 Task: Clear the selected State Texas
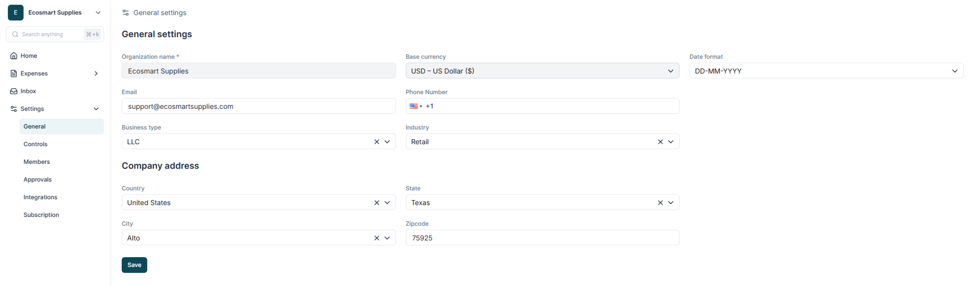pyautogui.click(x=660, y=203)
